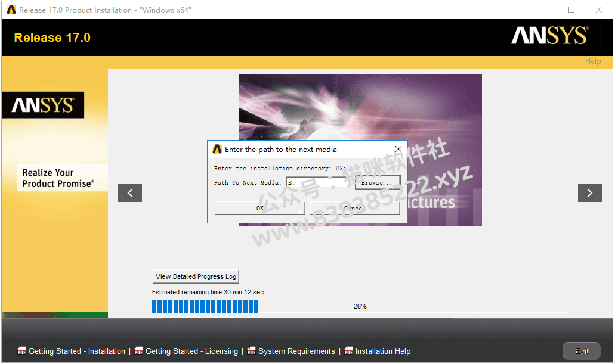Maximize the installer window
The height and width of the screenshot is (364, 615).
point(571,10)
